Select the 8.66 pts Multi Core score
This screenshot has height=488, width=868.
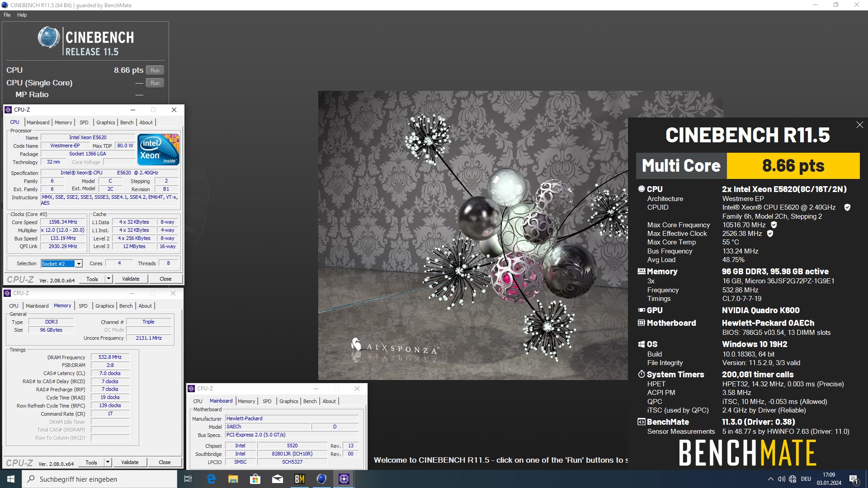(x=793, y=166)
